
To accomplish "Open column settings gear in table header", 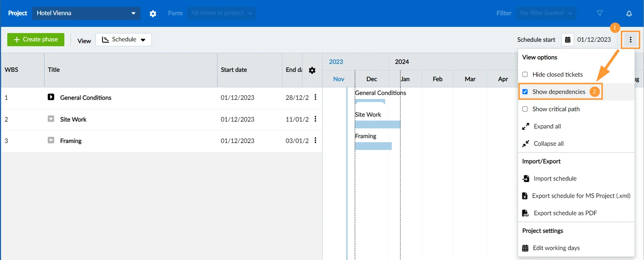I will pos(312,70).
